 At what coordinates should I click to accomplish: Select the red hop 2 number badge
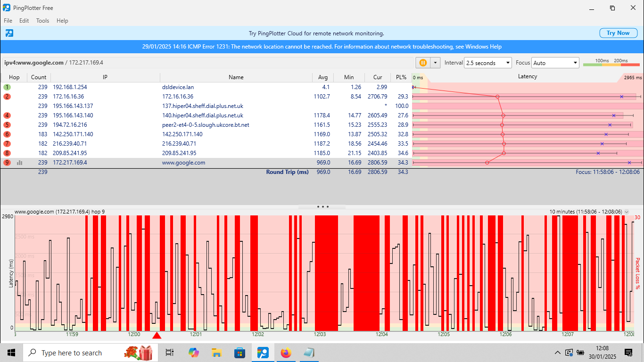7,96
